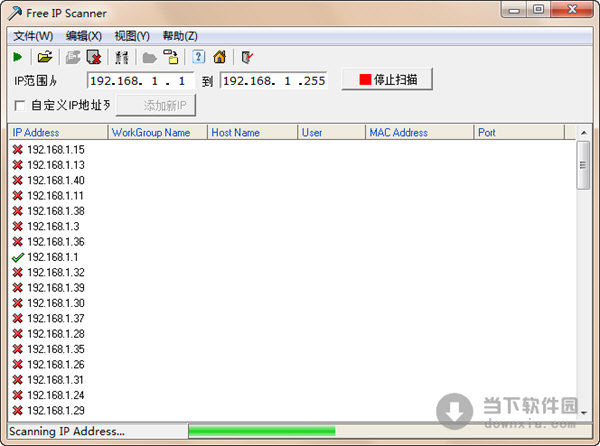
Task: Select row 192.168.1.30
Action: [x=56, y=303]
